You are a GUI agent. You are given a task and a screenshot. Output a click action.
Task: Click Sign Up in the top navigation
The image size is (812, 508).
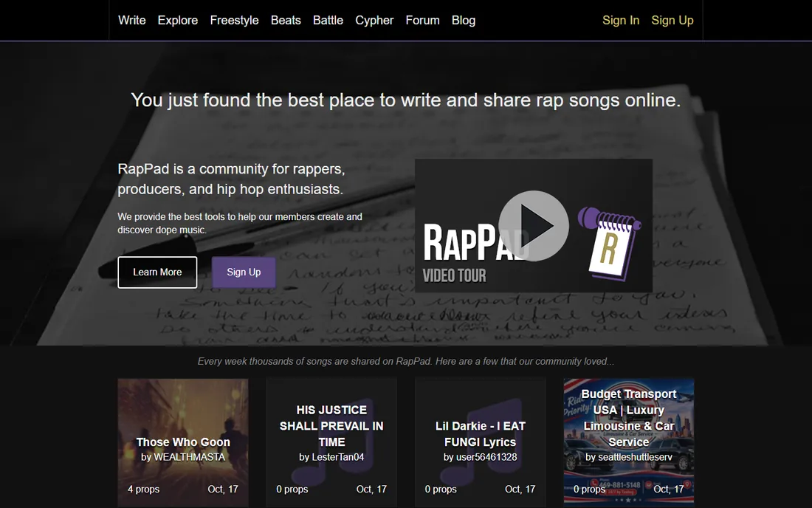click(x=672, y=20)
